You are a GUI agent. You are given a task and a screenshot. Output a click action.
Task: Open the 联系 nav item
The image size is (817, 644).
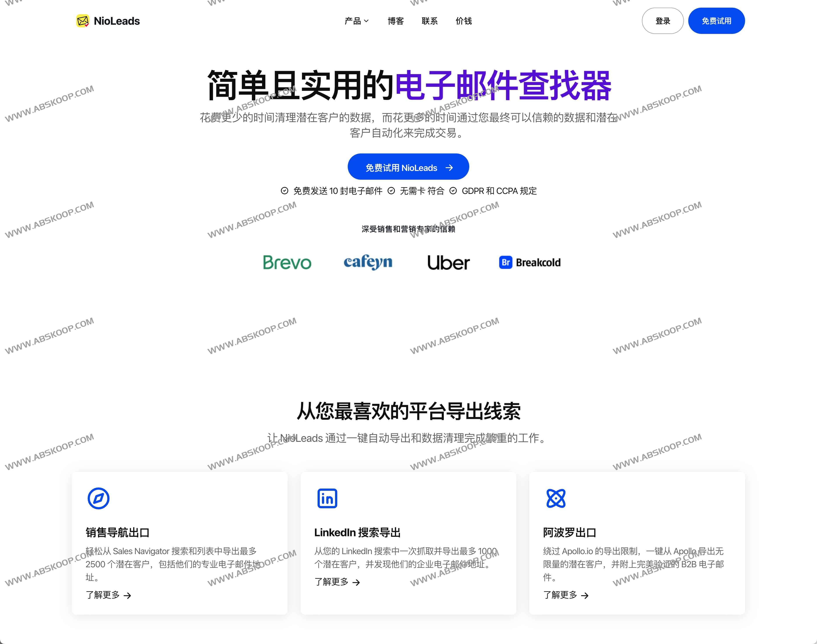coord(429,21)
